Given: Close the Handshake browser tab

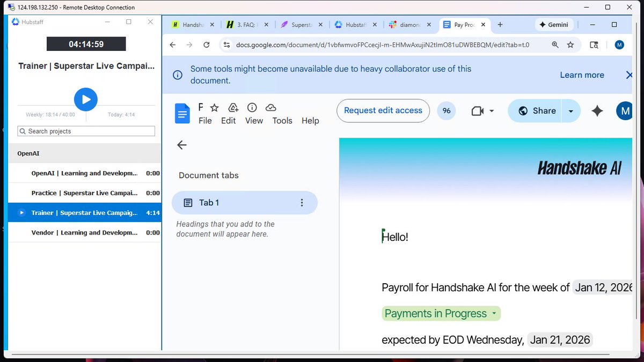Looking at the screenshot, I should click(x=212, y=25).
